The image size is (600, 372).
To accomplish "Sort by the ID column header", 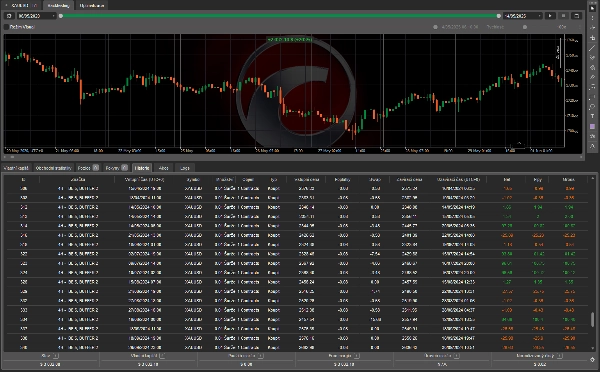I will click(x=23, y=179).
